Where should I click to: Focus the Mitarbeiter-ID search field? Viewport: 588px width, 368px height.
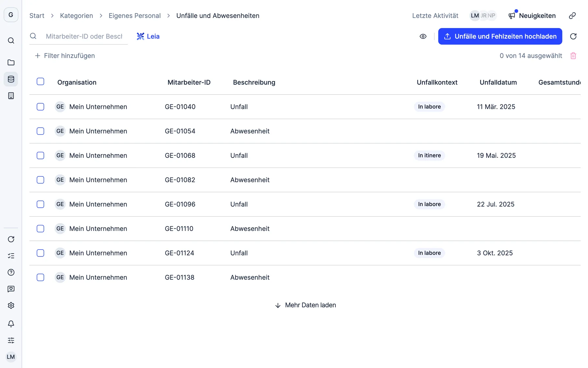pos(84,36)
